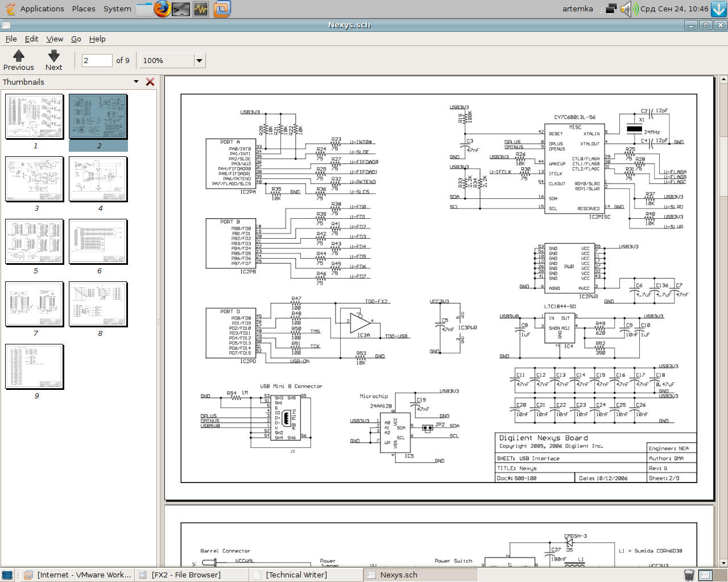This screenshot has width=728, height=582.
Task: Select page 5 thumbnail
Action: 35,242
